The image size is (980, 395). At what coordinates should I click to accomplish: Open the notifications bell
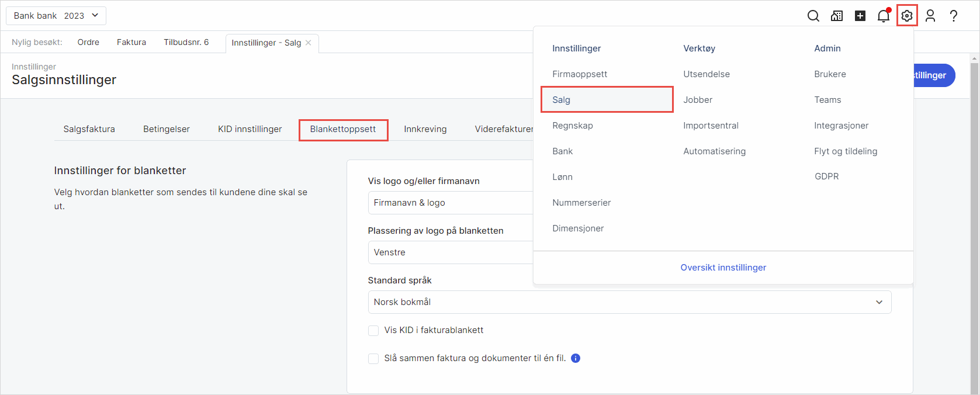(x=884, y=16)
